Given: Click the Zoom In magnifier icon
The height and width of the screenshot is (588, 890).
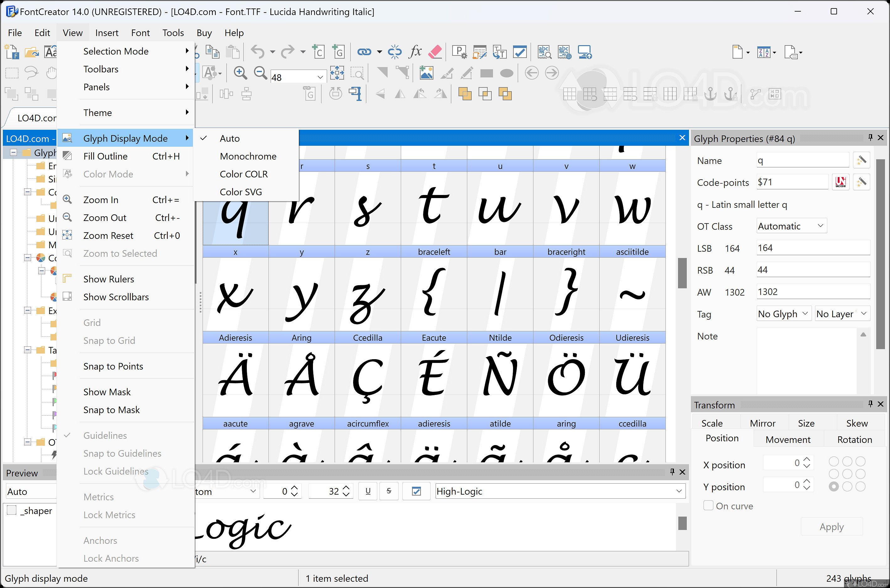Looking at the screenshot, I should pos(240,73).
